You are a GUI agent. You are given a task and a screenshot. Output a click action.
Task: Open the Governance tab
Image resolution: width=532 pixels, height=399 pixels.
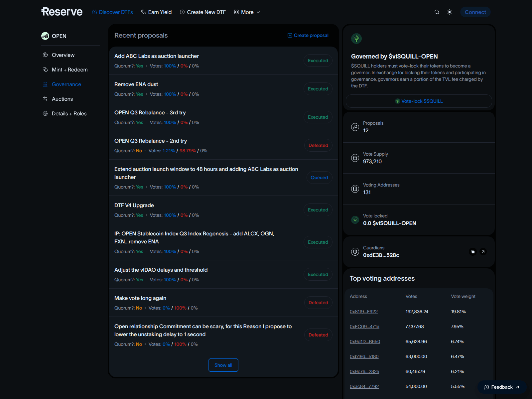coord(66,84)
